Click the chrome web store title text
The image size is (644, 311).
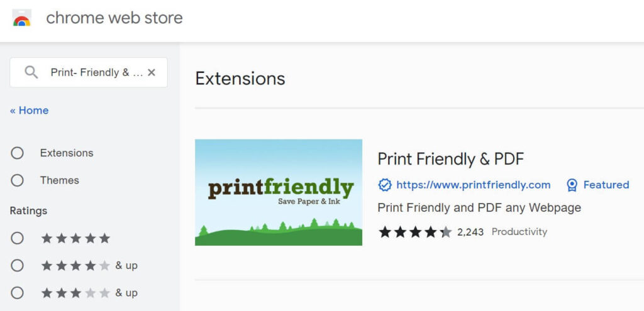[114, 18]
